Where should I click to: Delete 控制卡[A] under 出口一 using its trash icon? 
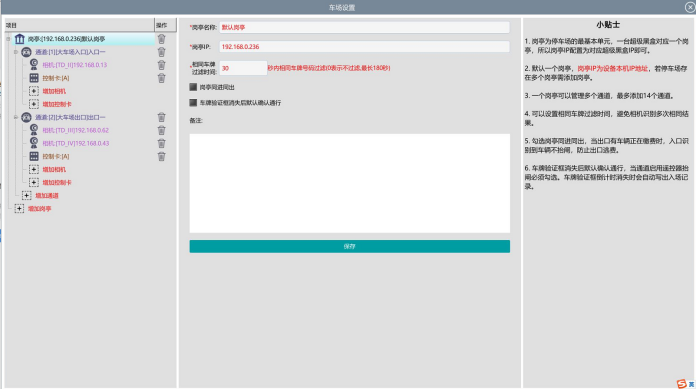click(x=162, y=156)
